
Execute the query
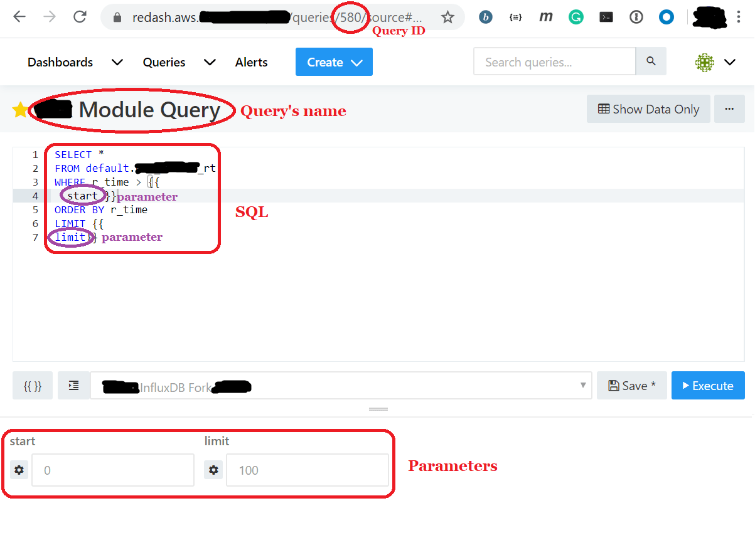(708, 386)
